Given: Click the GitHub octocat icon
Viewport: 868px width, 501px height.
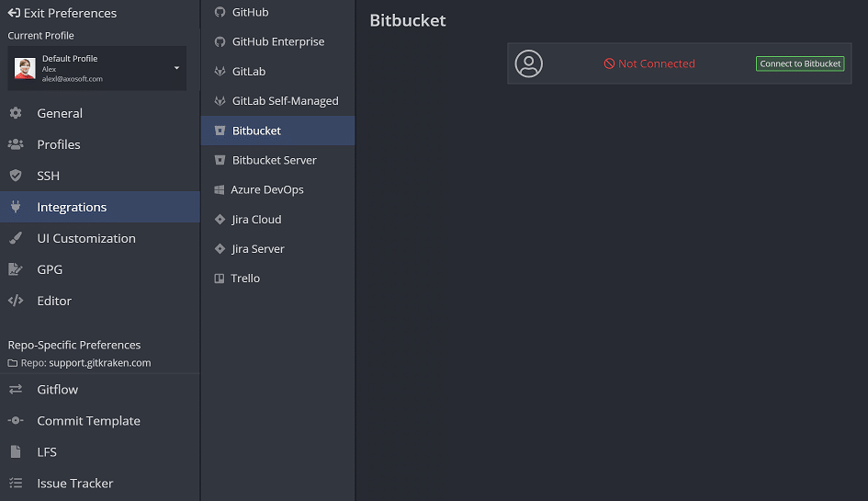Looking at the screenshot, I should [x=220, y=12].
